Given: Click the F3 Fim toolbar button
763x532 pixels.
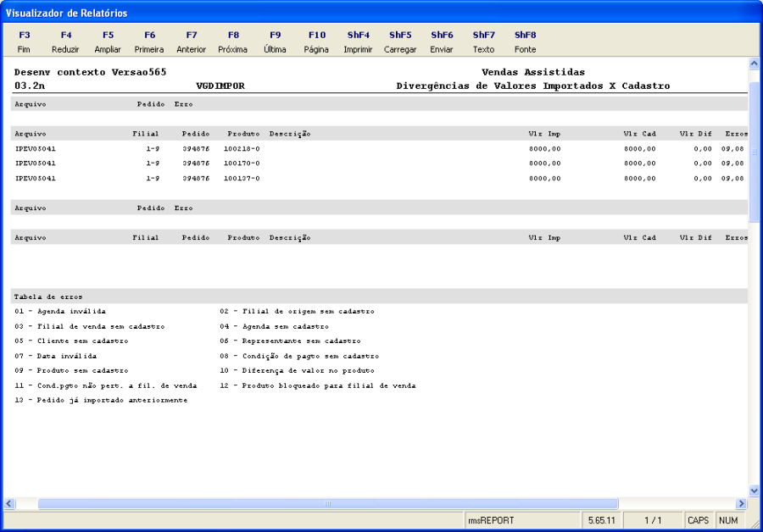Looking at the screenshot, I should [24, 42].
